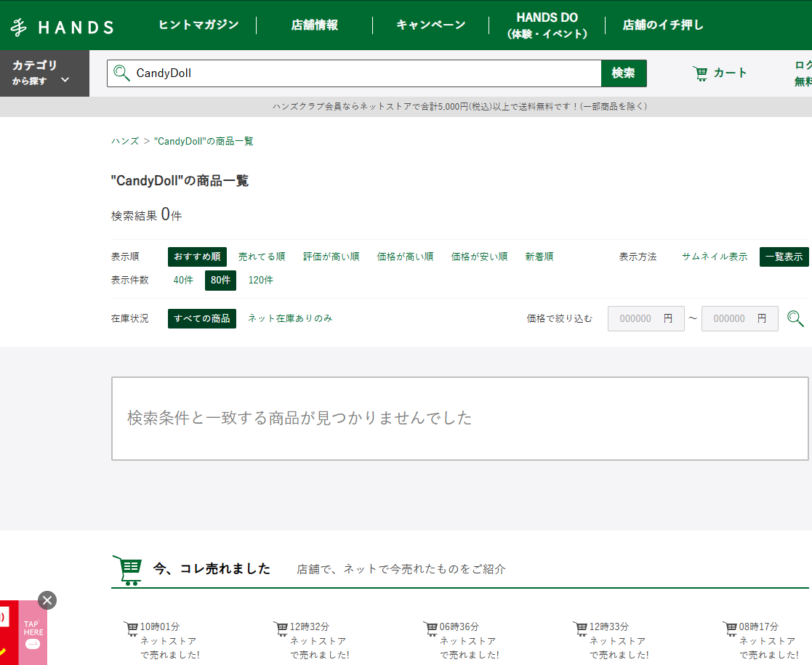Click the cart icon next to 12時32分

(x=281, y=628)
